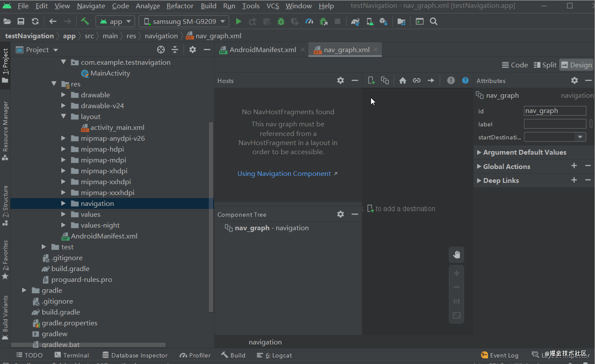Open the startDestination dropdown
The width and height of the screenshot is (595, 364).
pyautogui.click(x=555, y=137)
